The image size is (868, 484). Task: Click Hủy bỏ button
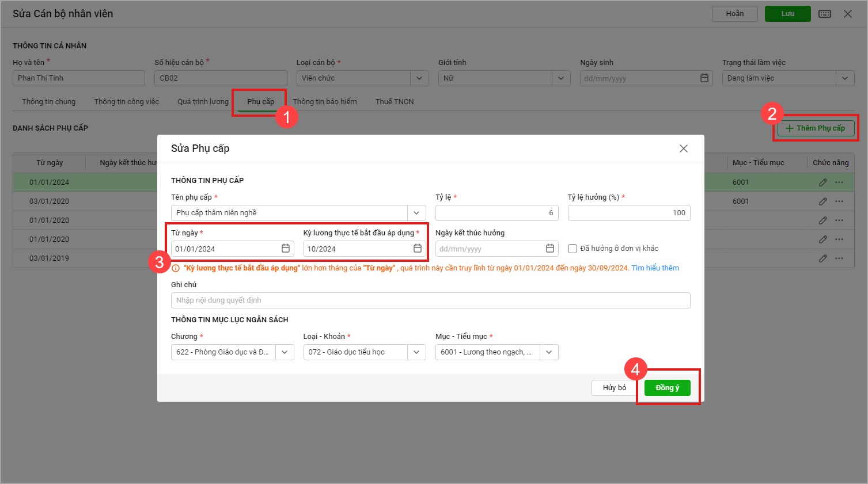tap(615, 388)
